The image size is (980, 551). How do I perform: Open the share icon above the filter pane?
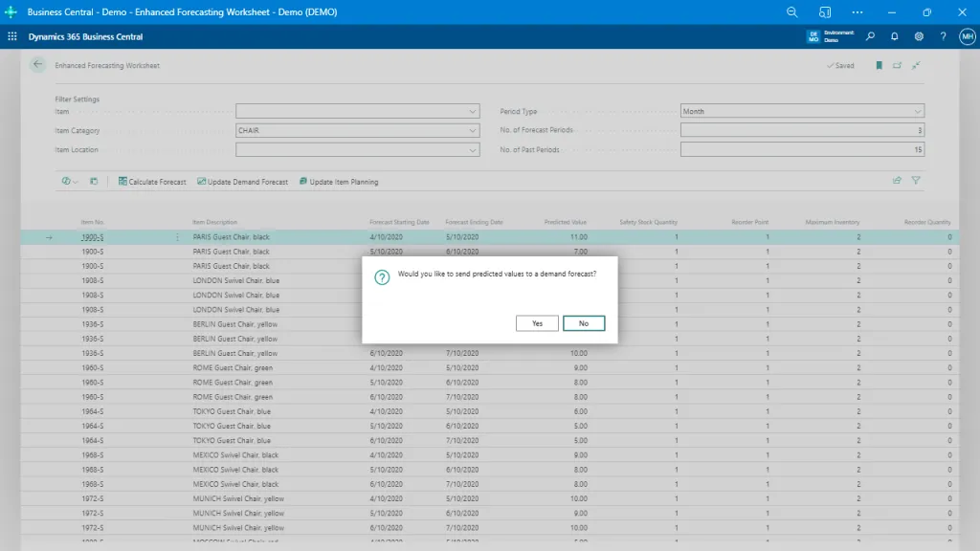[x=896, y=180]
